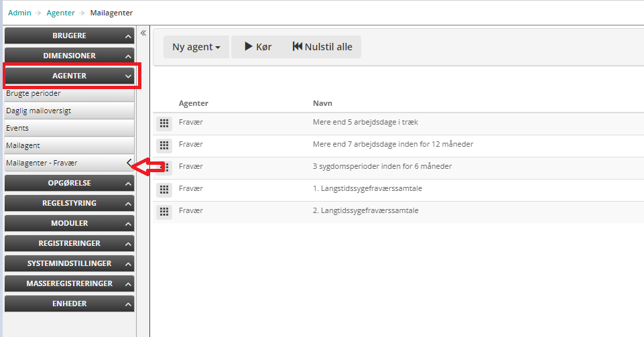The height and width of the screenshot is (337, 644).
Task: Open the Ny agent dropdown
Action: [196, 47]
